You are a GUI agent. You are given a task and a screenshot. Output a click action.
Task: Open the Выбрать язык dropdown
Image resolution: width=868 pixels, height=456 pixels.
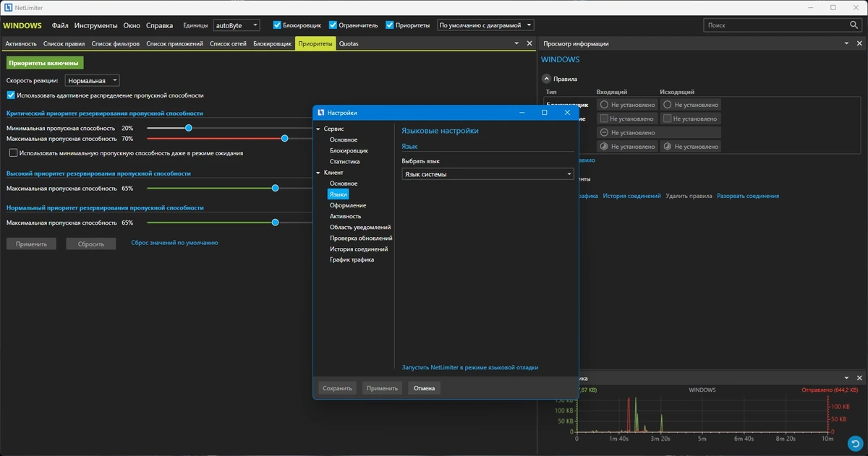(x=488, y=174)
